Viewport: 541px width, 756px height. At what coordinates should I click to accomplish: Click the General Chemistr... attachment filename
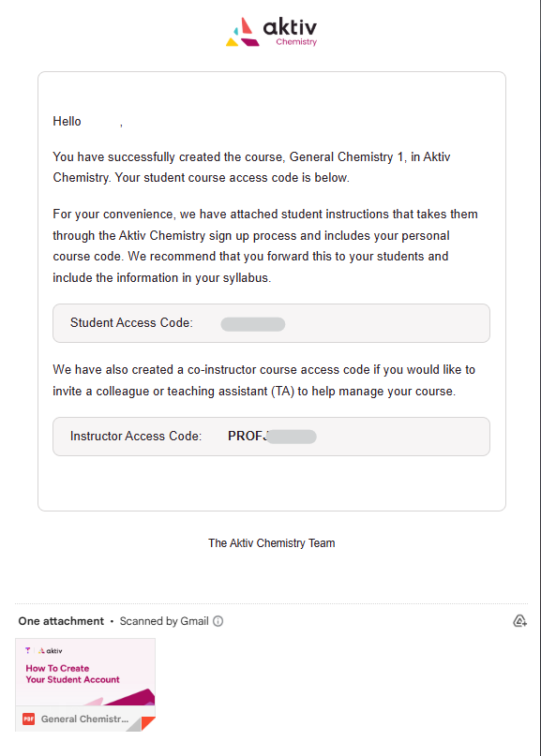click(x=85, y=719)
